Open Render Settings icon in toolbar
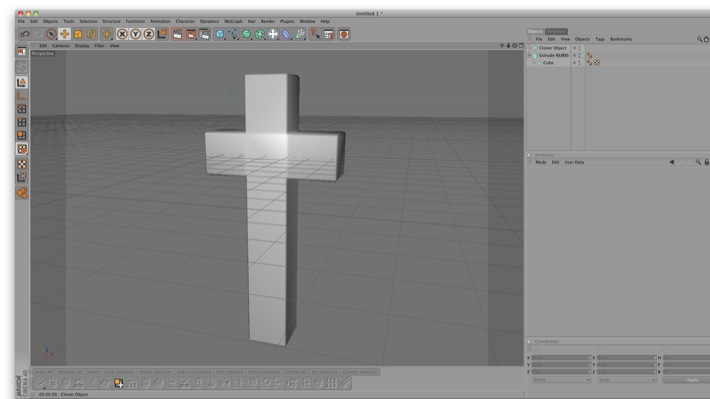Viewport: 710px width, 399px height. pyautogui.click(x=205, y=34)
